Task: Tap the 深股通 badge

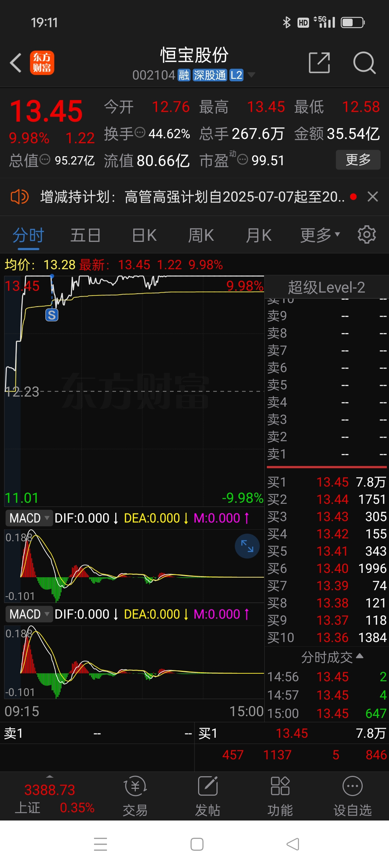Action: click(x=210, y=75)
